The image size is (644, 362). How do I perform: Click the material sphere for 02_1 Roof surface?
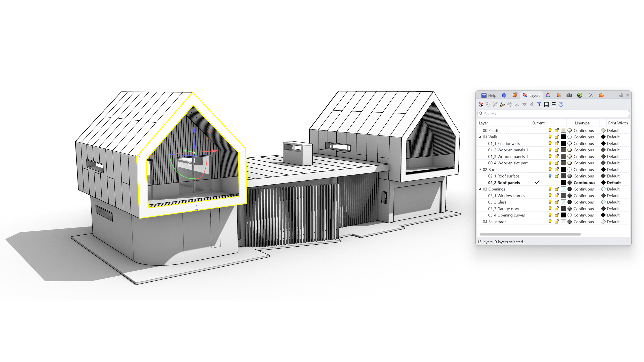point(570,176)
